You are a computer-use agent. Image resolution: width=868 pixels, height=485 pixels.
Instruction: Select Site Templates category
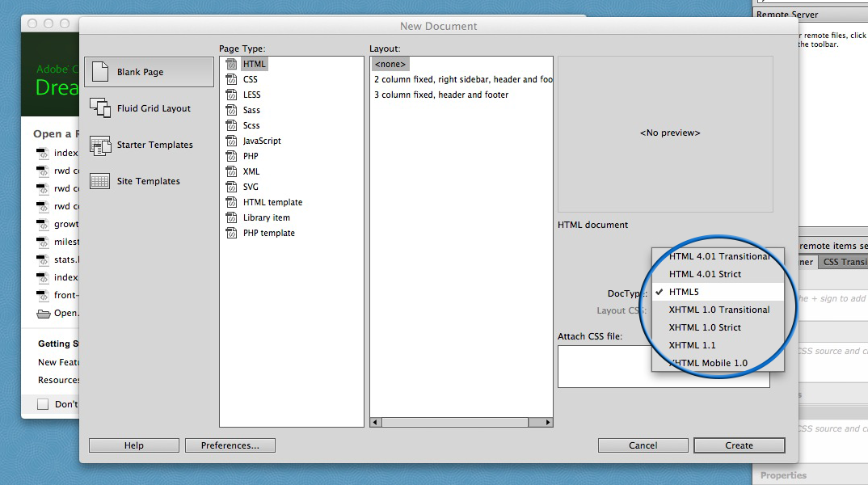click(135, 181)
